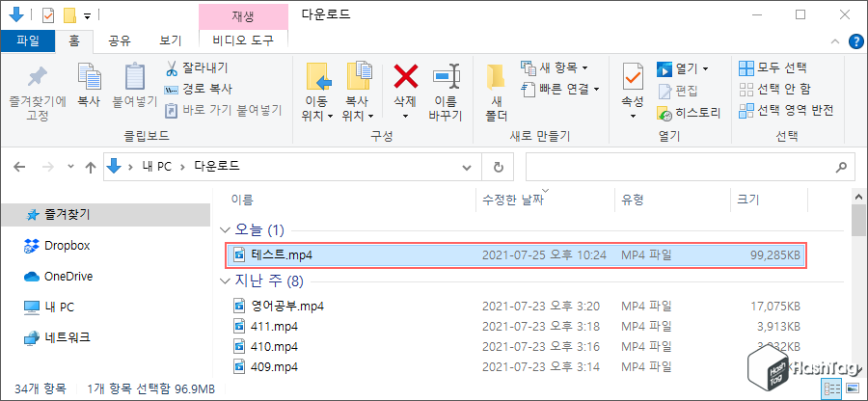Open History (히스토리)
This screenshot has width=868, height=401.
(689, 114)
